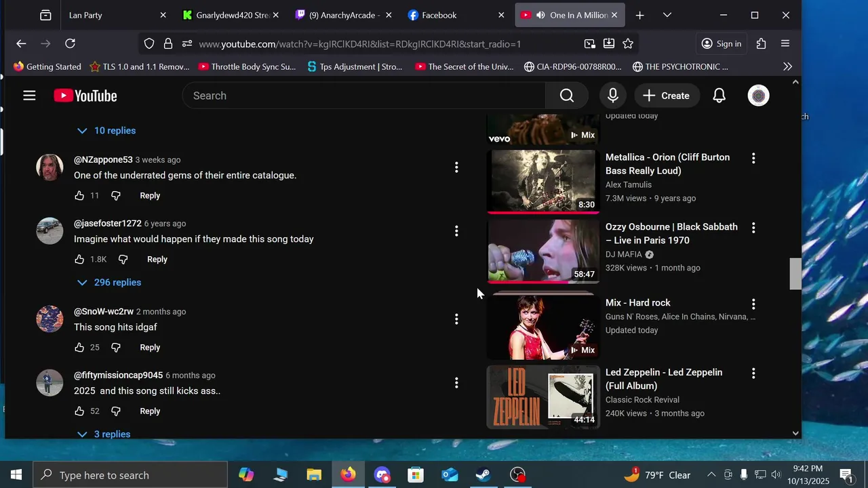Open the account avatar menu
Image resolution: width=868 pixels, height=488 pixels.
(x=758, y=96)
